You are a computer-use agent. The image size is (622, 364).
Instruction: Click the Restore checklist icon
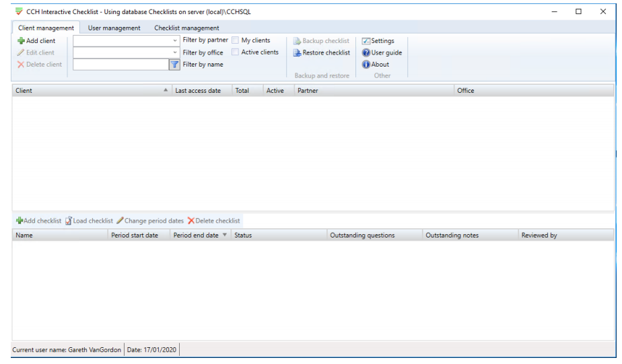(297, 52)
